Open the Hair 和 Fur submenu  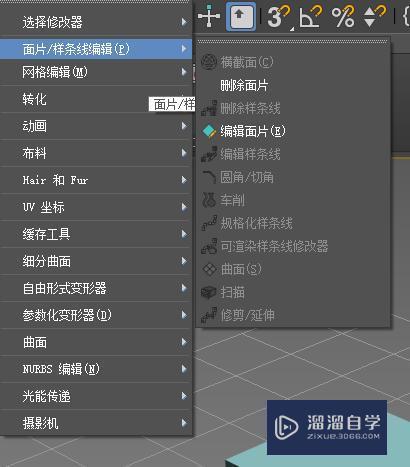point(96,180)
